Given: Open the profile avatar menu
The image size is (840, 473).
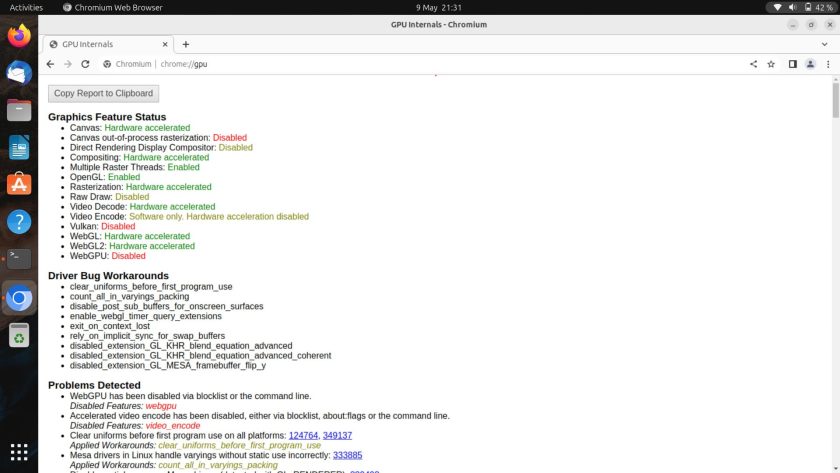Looking at the screenshot, I should [810, 64].
